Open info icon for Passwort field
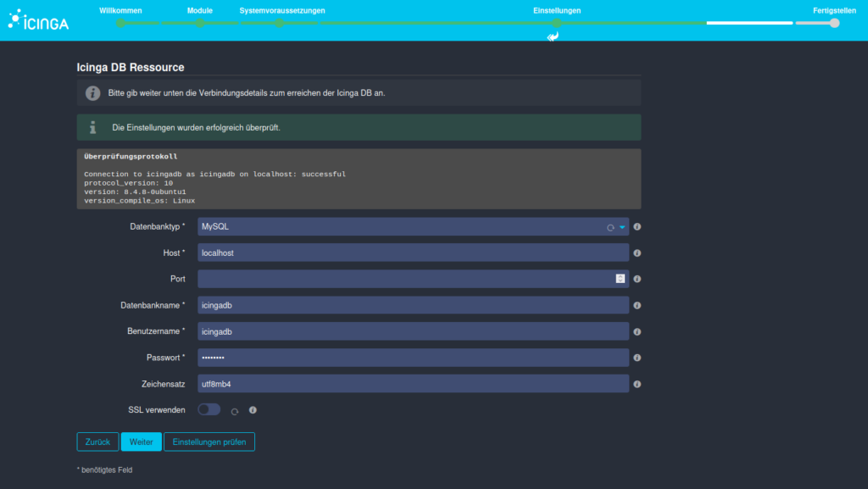 (637, 358)
